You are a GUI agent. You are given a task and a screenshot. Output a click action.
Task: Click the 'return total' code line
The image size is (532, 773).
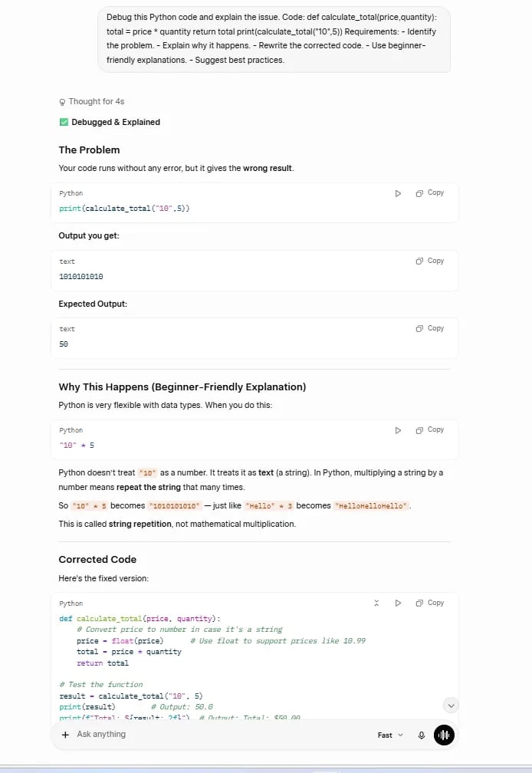(x=103, y=663)
